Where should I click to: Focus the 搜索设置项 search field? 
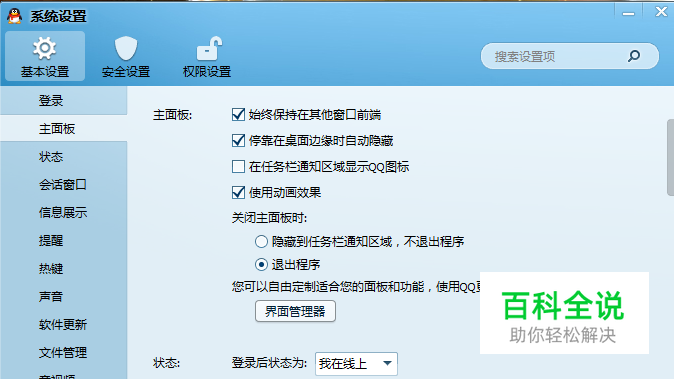(570, 56)
